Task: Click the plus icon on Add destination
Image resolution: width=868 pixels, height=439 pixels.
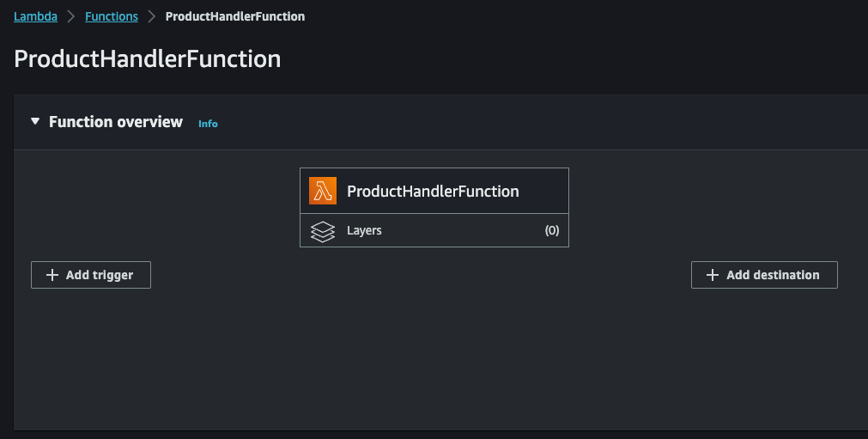Action: pos(713,275)
